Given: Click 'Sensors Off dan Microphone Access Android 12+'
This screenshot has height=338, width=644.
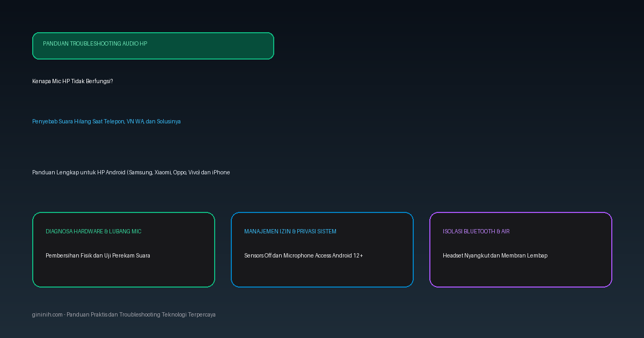Looking at the screenshot, I should pyautogui.click(x=304, y=255).
